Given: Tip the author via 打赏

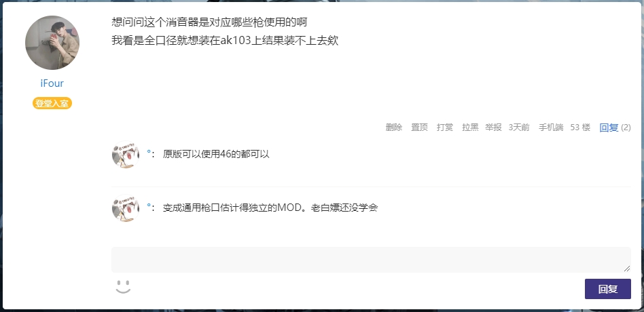Looking at the screenshot, I should click(445, 128).
